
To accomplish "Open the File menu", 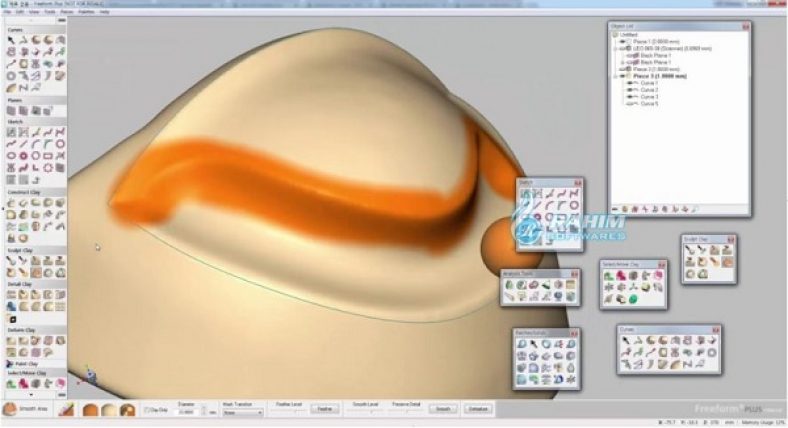I will (8, 12).
